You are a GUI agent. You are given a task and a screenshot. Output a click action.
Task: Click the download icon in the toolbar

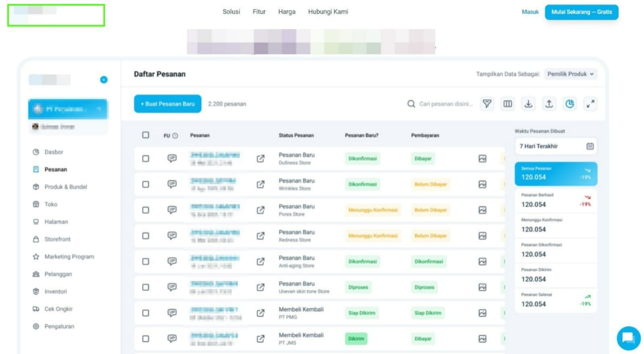point(528,104)
